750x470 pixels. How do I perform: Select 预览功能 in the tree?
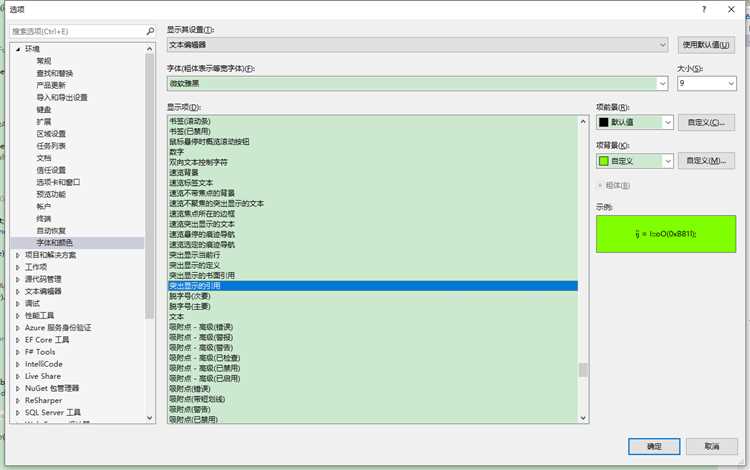tap(51, 195)
